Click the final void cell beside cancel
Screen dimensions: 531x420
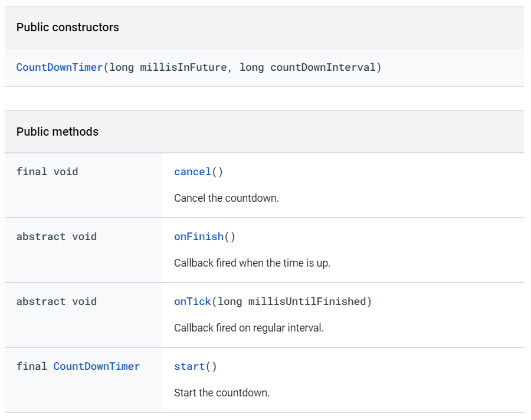(x=47, y=172)
